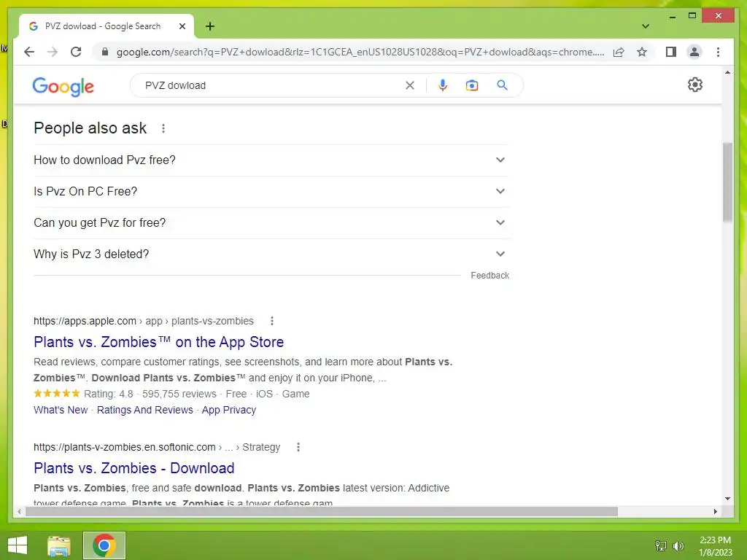This screenshot has height=560, width=747.
Task: Clear the Google search box text
Action: [410, 85]
